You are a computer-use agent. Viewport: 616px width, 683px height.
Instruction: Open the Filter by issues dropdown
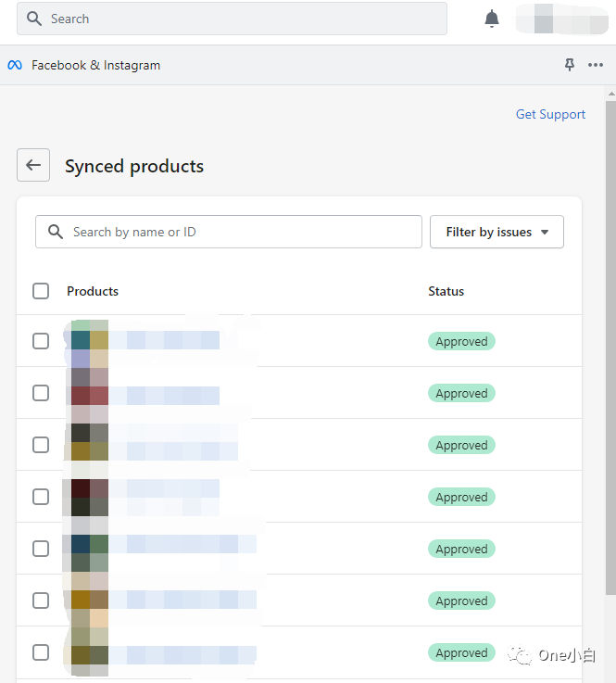[497, 232]
